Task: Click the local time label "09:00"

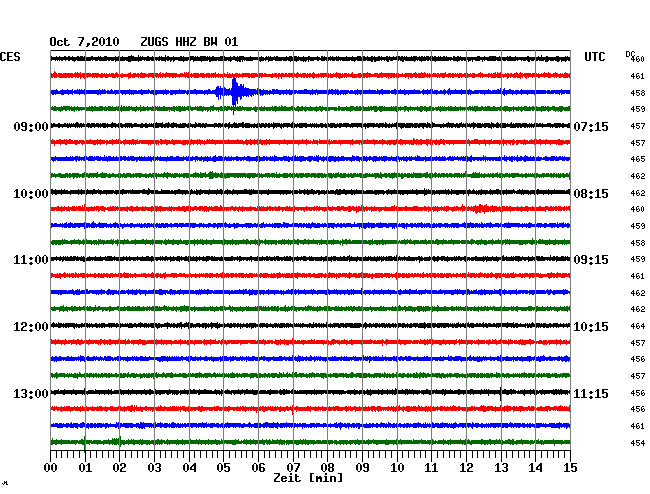Action: pyautogui.click(x=31, y=126)
